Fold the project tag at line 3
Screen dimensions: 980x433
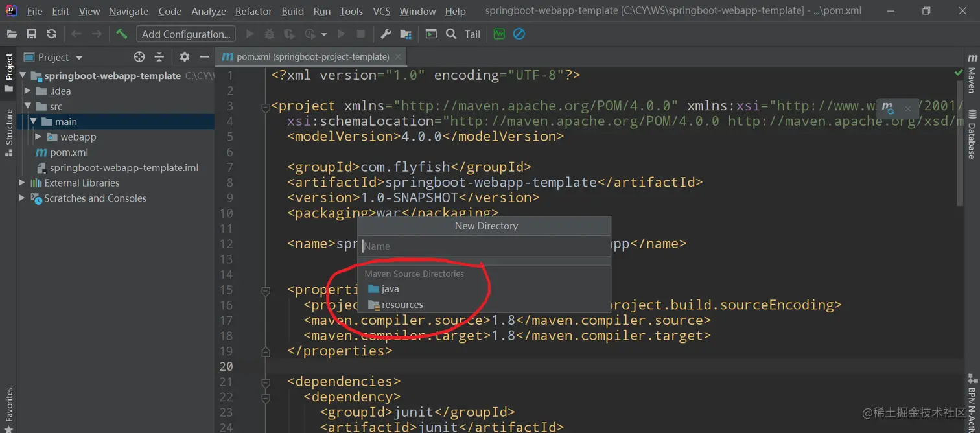pos(265,106)
